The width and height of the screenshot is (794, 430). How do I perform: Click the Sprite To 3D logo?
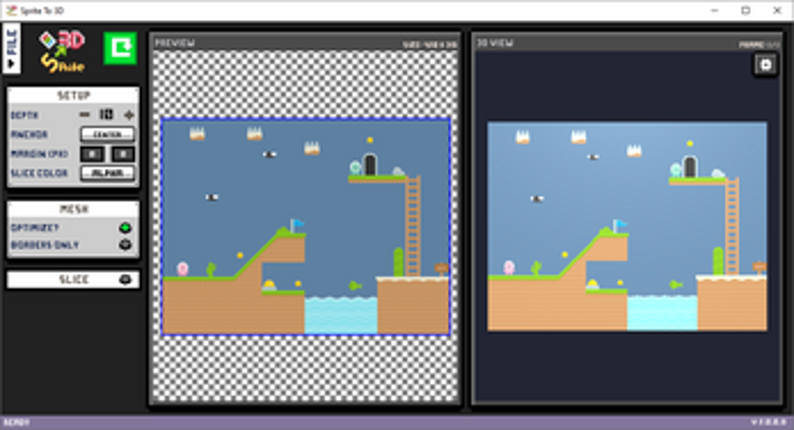(62, 51)
